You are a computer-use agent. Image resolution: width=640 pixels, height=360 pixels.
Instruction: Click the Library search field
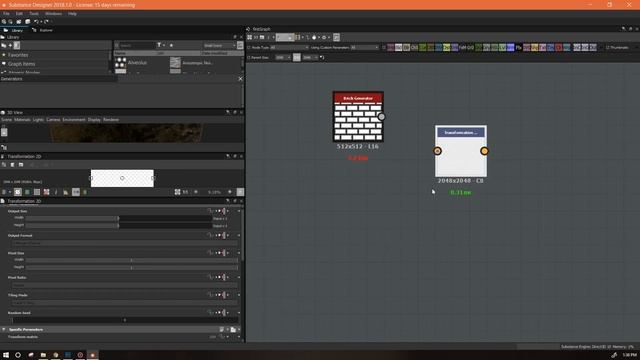pyautogui.click(x=137, y=45)
